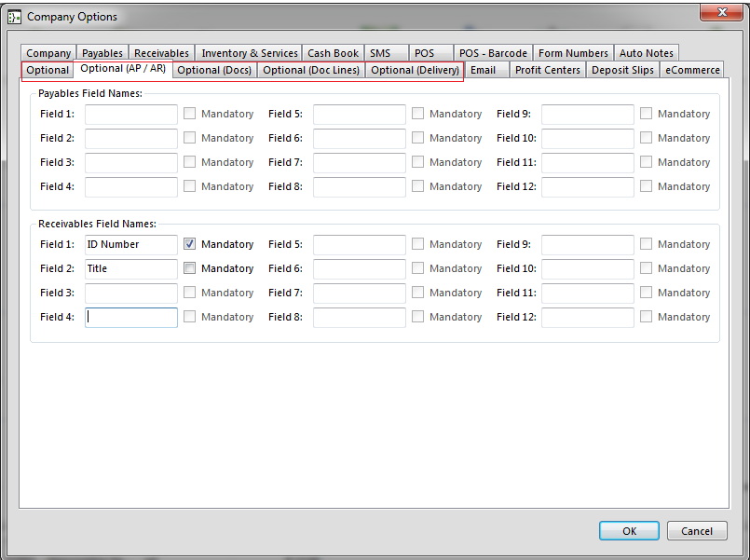The height and width of the screenshot is (560, 750).
Task: Open the Cash Book tab
Action: pyautogui.click(x=333, y=53)
